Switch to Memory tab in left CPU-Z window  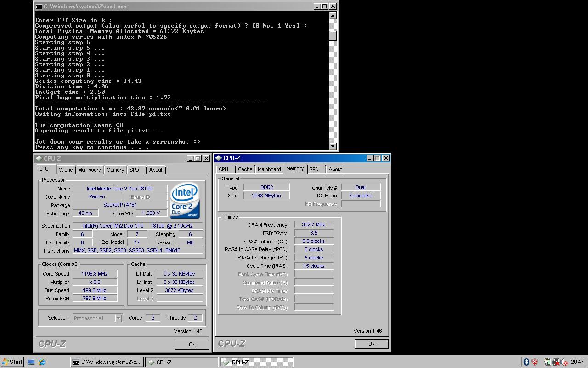115,170
